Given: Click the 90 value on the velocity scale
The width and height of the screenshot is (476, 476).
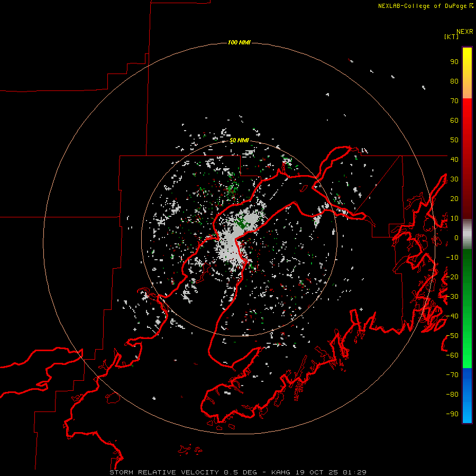Looking at the screenshot, I should click(x=454, y=62).
